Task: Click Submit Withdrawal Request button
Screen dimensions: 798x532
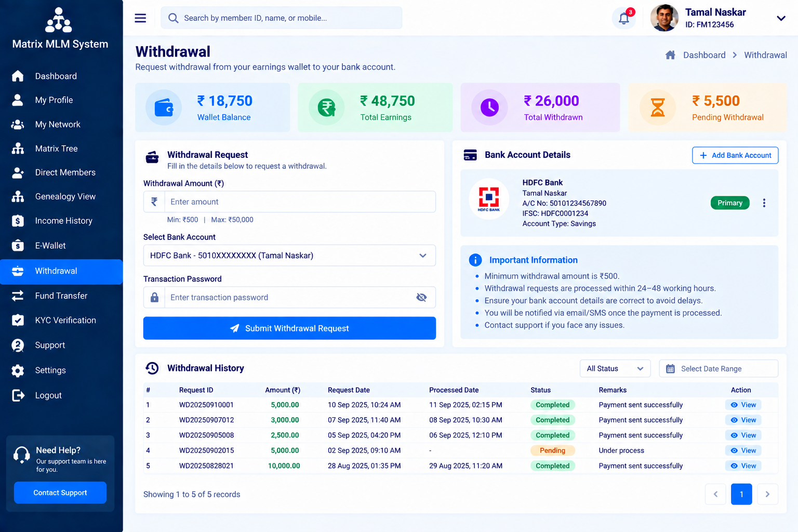Action: point(289,328)
